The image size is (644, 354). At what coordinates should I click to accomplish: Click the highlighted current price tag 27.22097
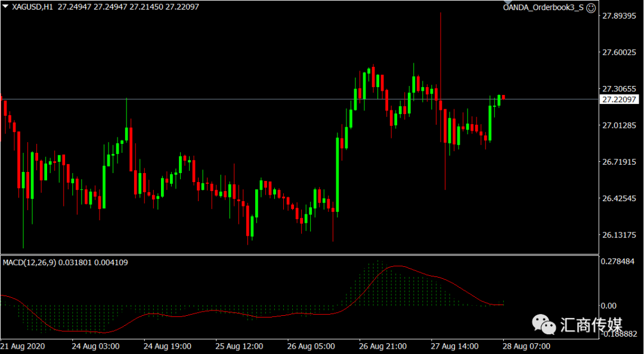point(619,99)
